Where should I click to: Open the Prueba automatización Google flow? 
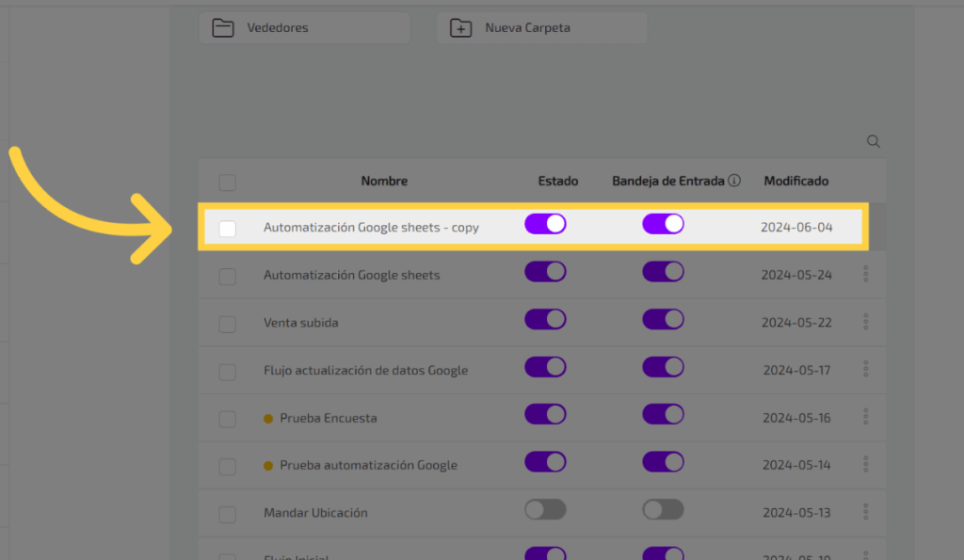pos(368,465)
